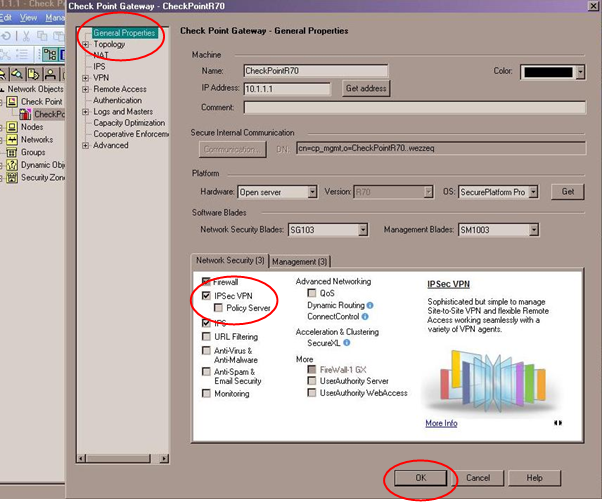Click the IP Address field 10.1.1.1
The height and width of the screenshot is (502, 602).
point(287,89)
